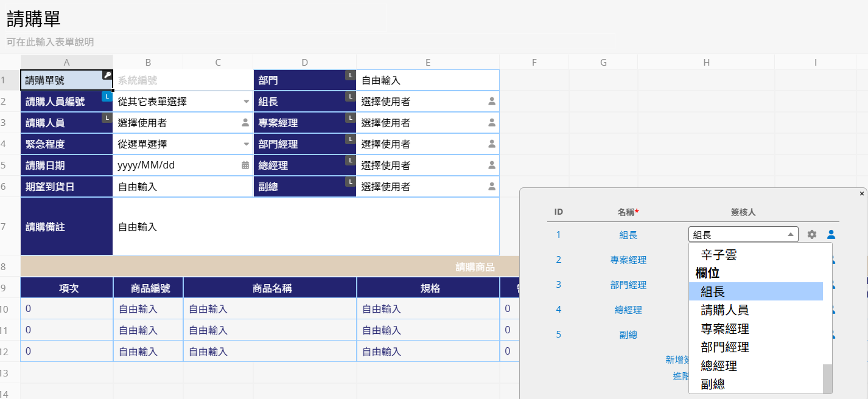Open the calendar icon in 請購日期 field

click(x=246, y=165)
